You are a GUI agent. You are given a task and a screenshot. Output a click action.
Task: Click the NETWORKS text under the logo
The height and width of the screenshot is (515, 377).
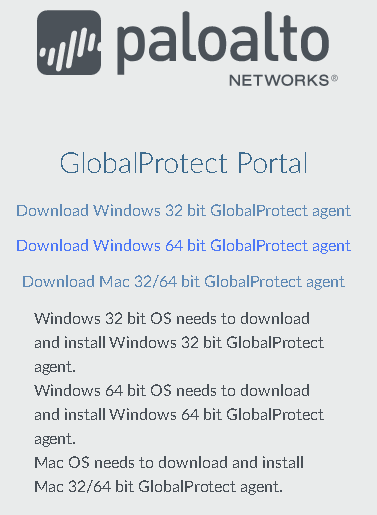279,80
